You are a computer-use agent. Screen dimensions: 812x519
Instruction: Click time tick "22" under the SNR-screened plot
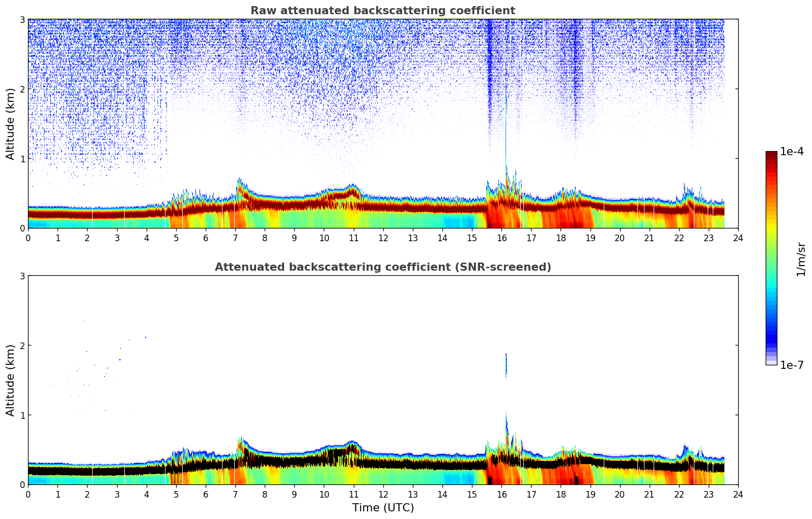(679, 494)
